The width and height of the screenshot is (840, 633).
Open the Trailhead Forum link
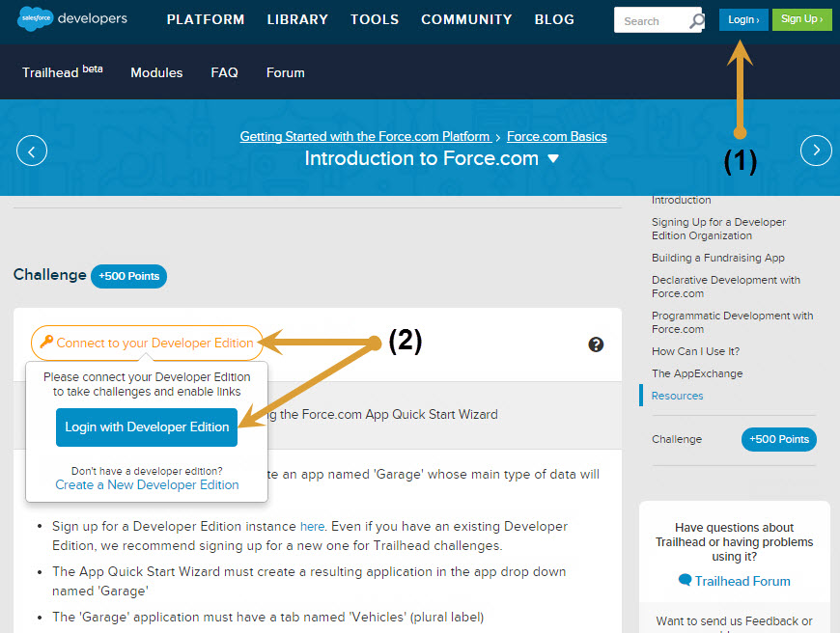[x=742, y=581]
